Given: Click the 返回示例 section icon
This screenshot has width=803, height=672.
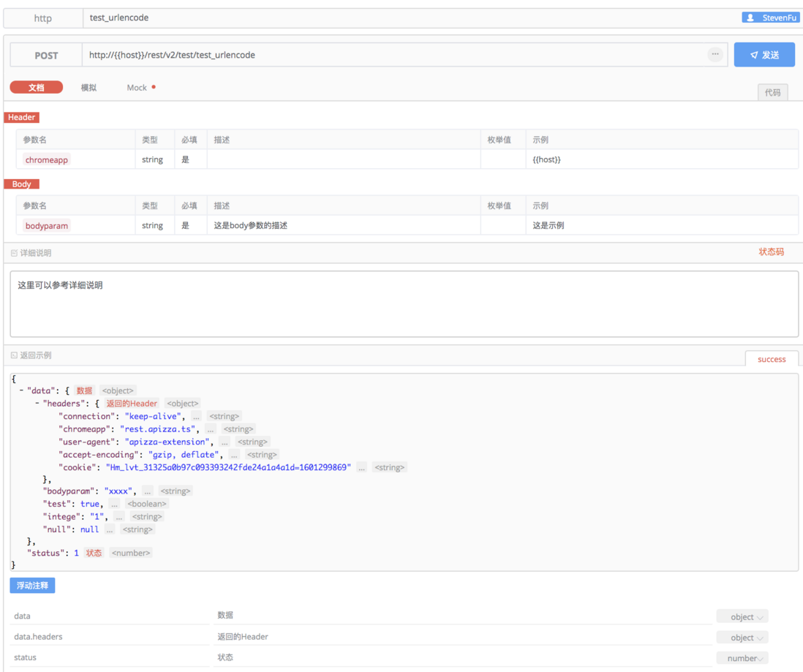Looking at the screenshot, I should pyautogui.click(x=15, y=355).
